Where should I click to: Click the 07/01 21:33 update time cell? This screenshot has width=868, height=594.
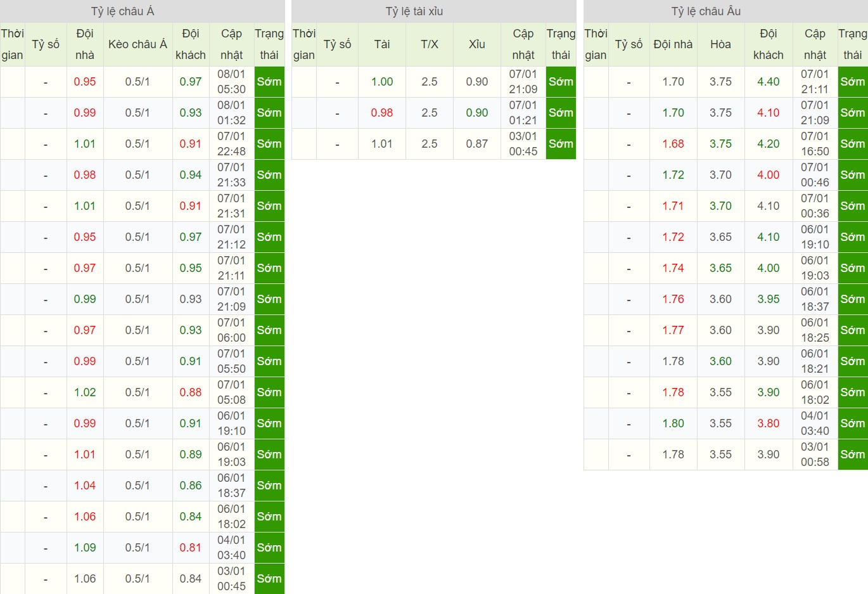point(231,175)
